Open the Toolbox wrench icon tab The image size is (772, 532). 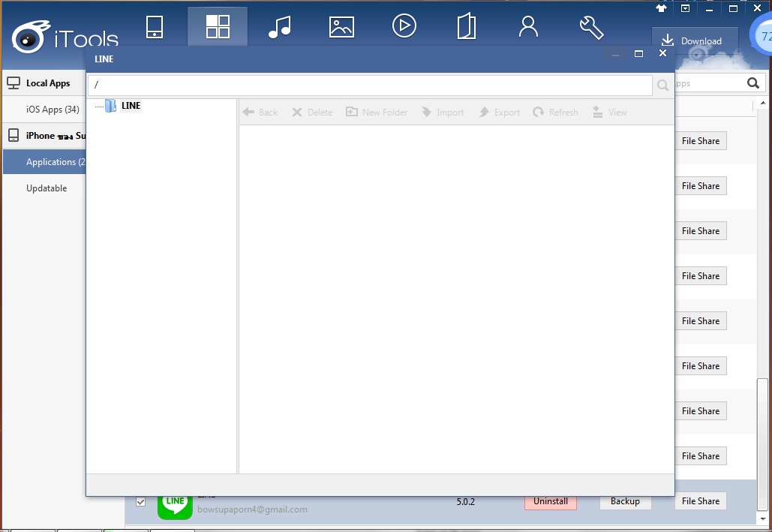(x=591, y=27)
